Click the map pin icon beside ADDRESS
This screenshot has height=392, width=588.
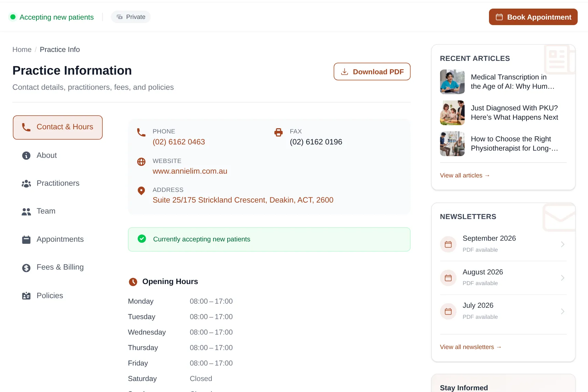(x=141, y=190)
